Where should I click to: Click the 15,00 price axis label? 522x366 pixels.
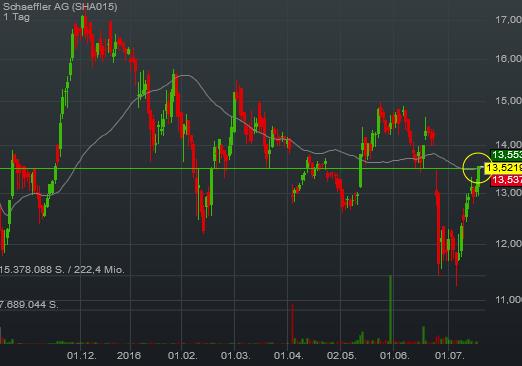pos(508,101)
